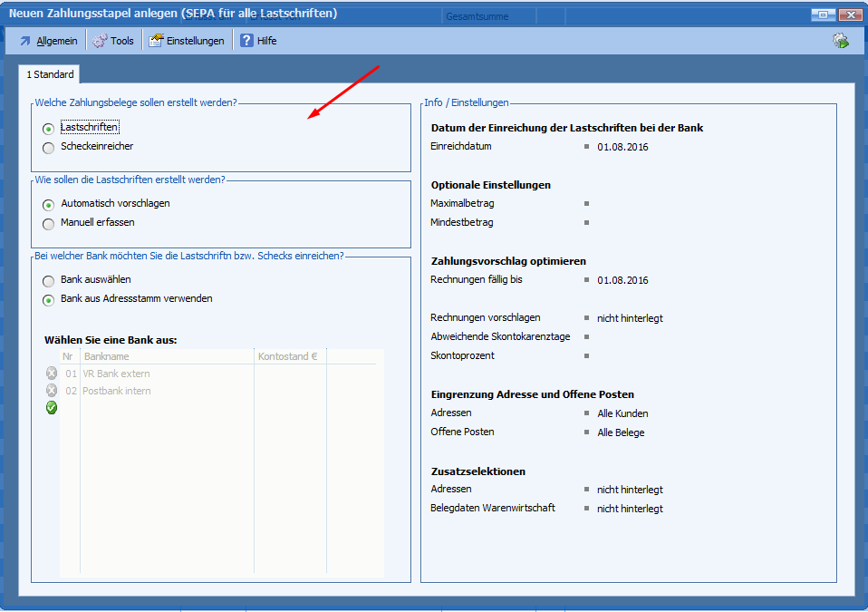Click the Offene Posten Alle Belege setting
Screen dimensions: 868x612
click(621, 432)
